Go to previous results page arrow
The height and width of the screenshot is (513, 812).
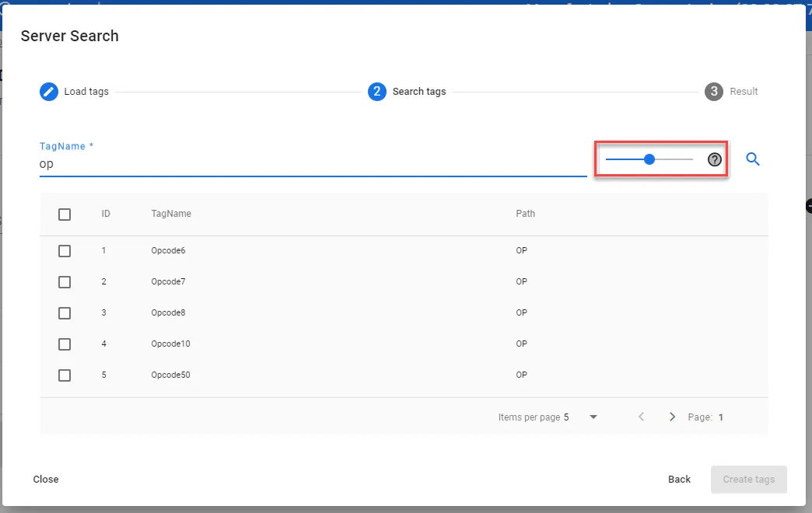point(641,417)
